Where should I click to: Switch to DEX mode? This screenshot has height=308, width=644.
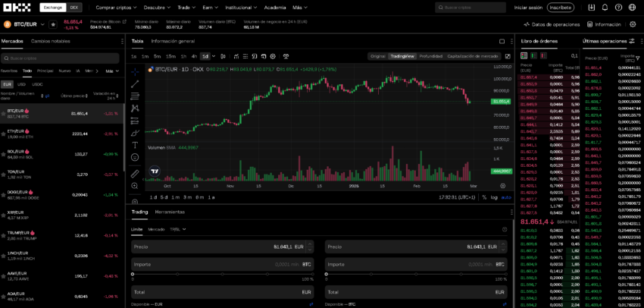[74, 8]
